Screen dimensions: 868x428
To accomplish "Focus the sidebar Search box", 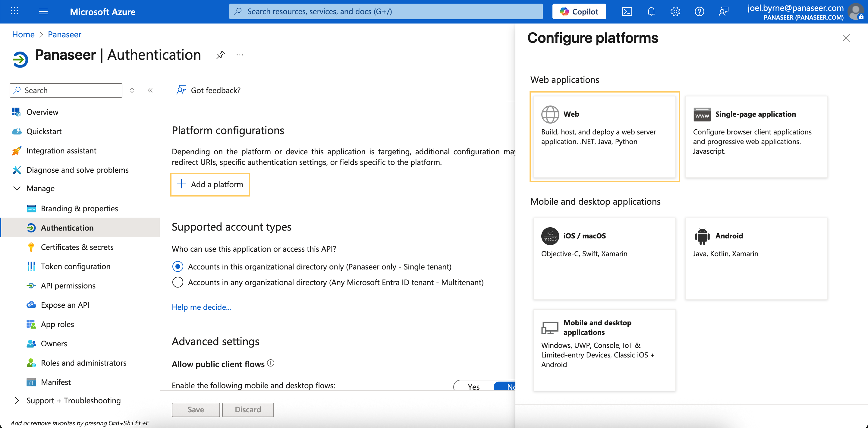I will tap(66, 90).
